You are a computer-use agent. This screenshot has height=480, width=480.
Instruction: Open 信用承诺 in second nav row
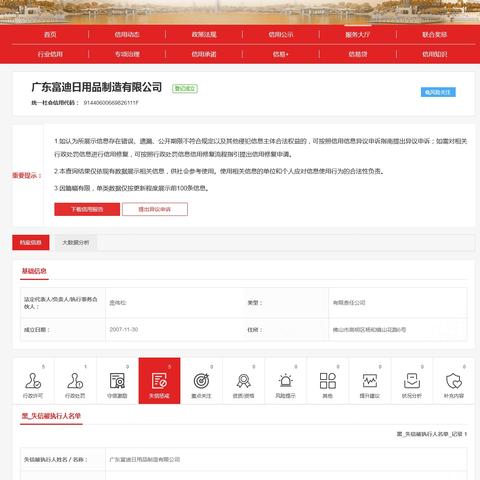tap(204, 54)
